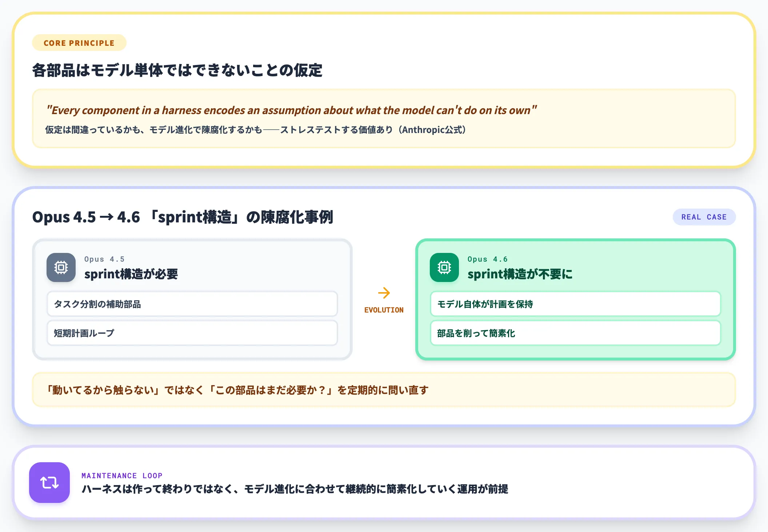768x532 pixels.
Task: Click the MAINTENANCE LOOP label
Action: [x=122, y=476]
